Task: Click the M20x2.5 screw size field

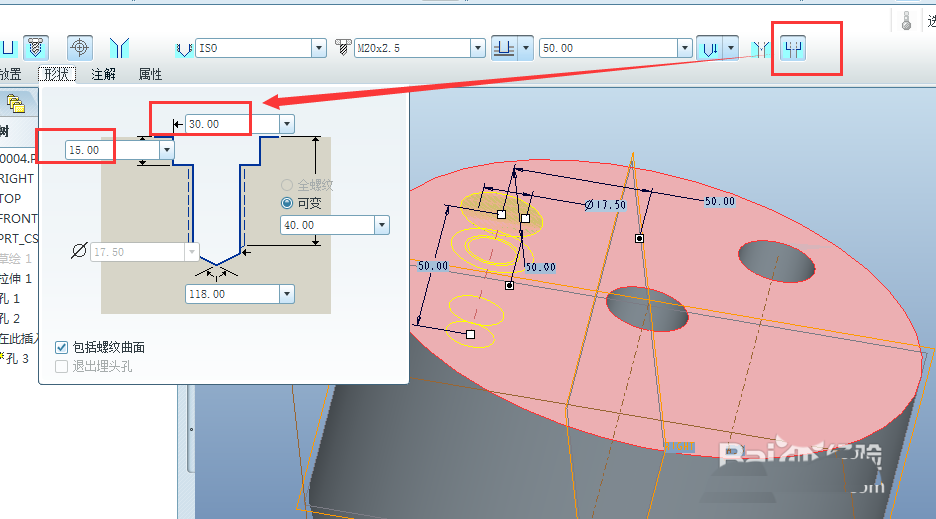Action: [x=412, y=48]
